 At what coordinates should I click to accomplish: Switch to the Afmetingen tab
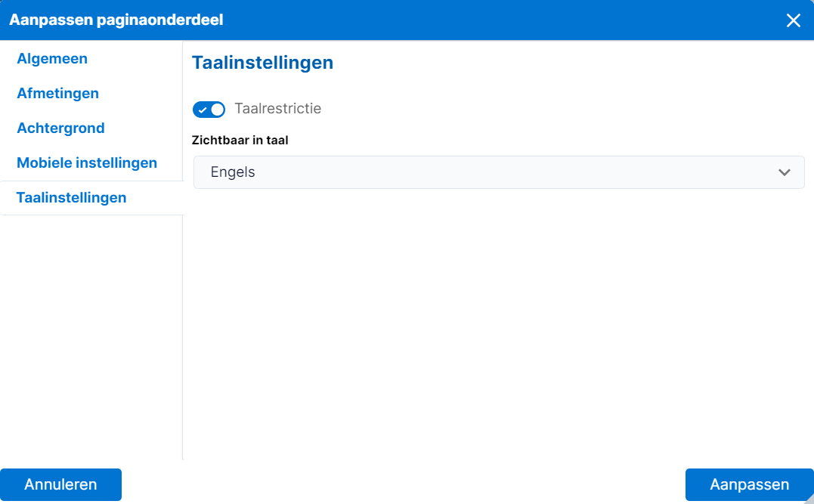pyautogui.click(x=57, y=94)
